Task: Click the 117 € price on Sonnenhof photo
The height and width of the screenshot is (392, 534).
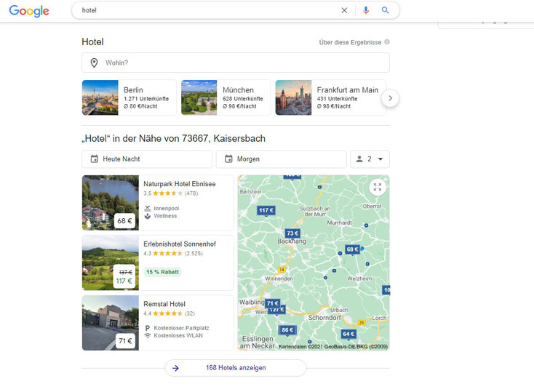Action: (124, 281)
